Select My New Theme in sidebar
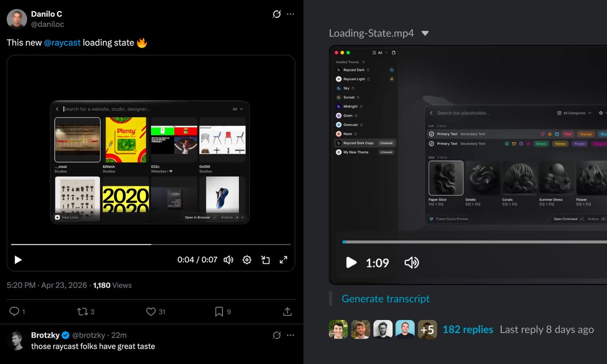The height and width of the screenshot is (364, 607). click(x=364, y=152)
